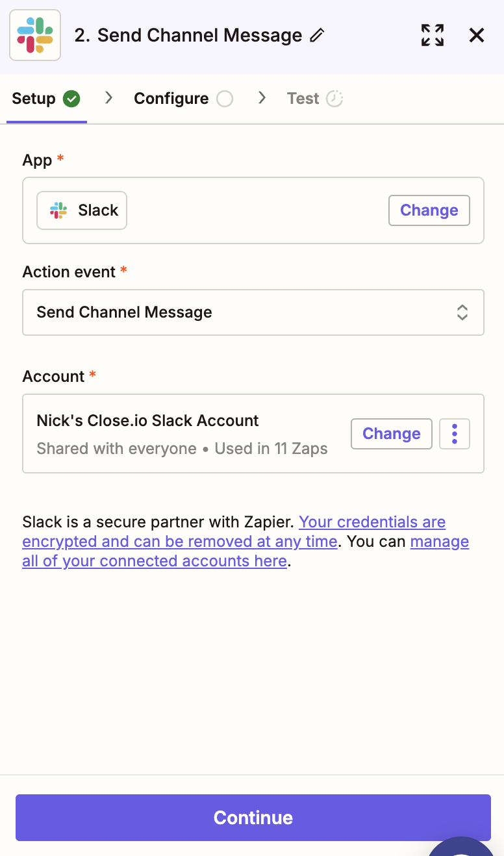
Task: Click the chevron between Configure and Test
Action: 262,98
